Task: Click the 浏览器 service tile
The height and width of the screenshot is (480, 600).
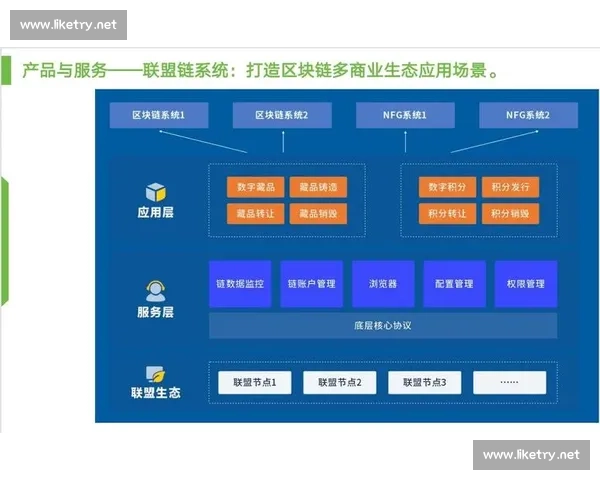Action: [x=383, y=284]
